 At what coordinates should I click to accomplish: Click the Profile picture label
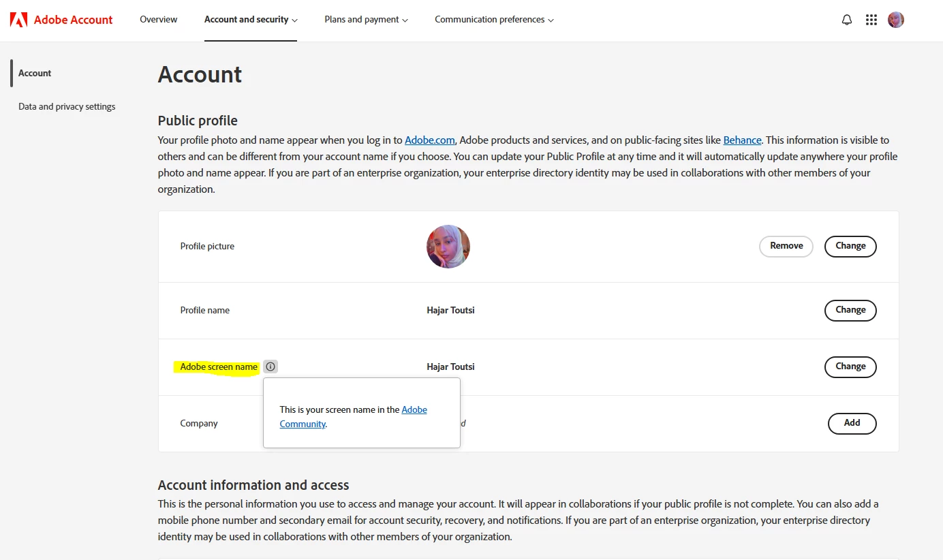click(x=207, y=246)
